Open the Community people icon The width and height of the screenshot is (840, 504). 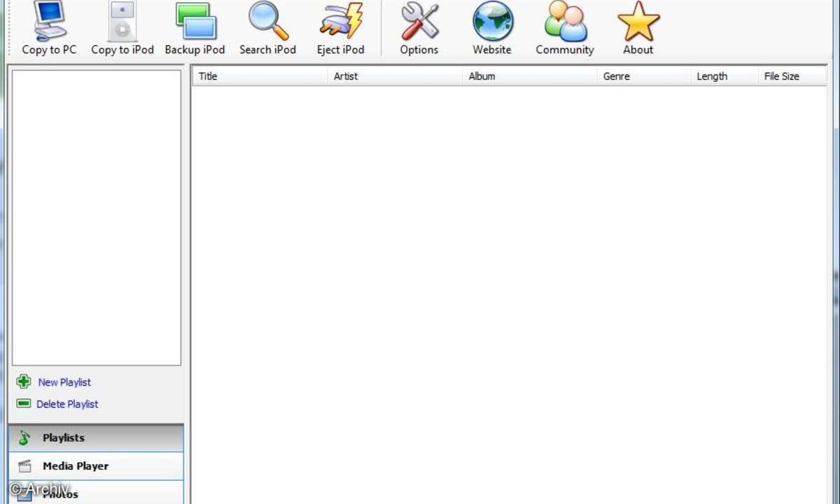tap(565, 21)
